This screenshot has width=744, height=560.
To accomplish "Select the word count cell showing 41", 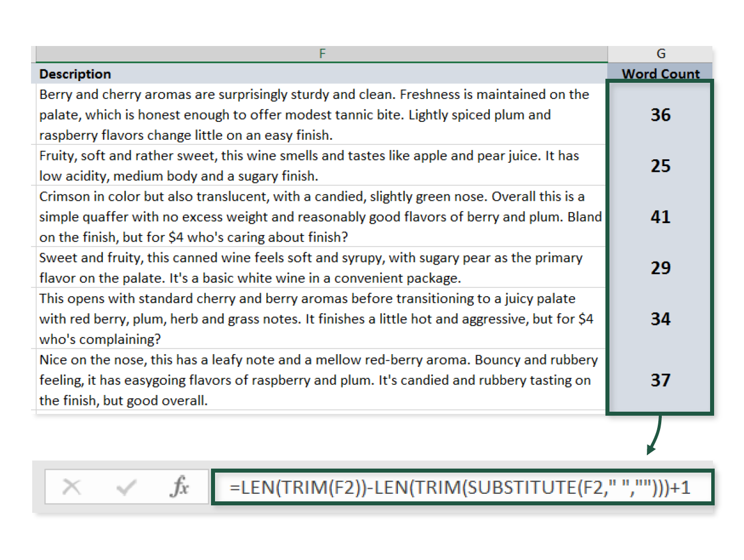I will pos(660,217).
